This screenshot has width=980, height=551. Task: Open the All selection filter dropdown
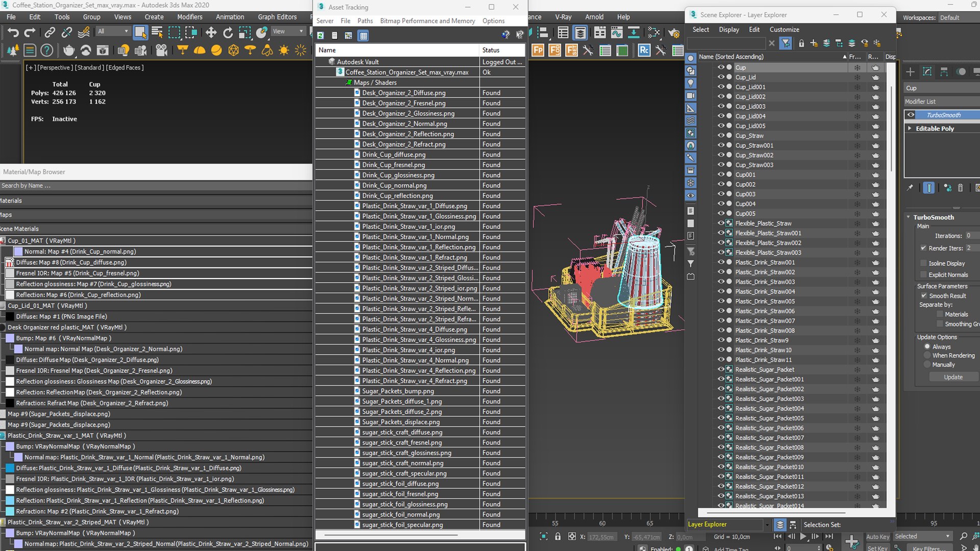(x=113, y=32)
